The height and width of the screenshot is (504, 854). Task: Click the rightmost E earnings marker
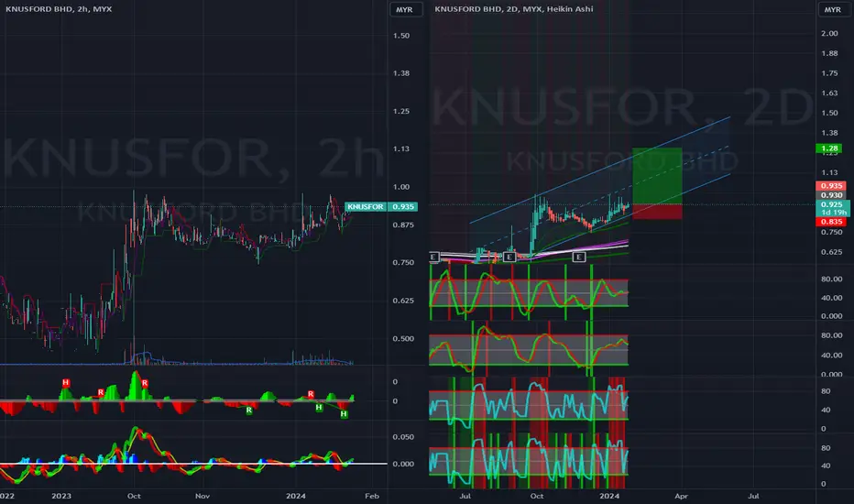point(579,257)
